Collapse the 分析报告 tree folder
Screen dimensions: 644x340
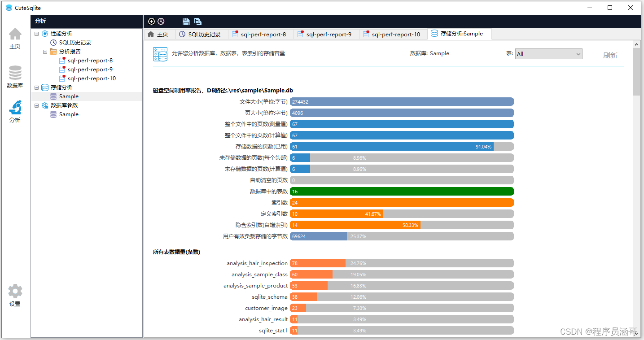pyautogui.click(x=45, y=52)
